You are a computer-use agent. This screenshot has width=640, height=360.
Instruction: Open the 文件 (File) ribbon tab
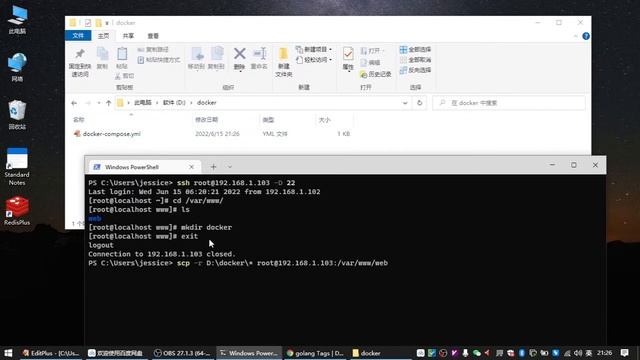click(78, 36)
